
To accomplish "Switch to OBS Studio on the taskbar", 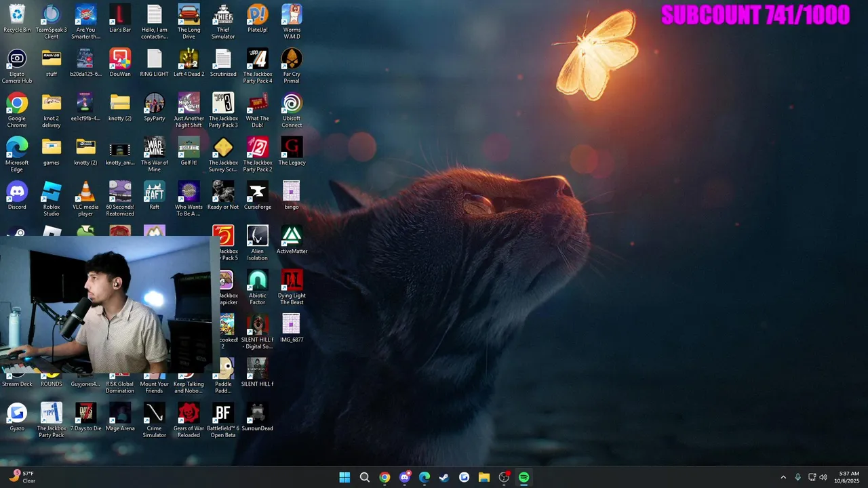I will (x=504, y=477).
